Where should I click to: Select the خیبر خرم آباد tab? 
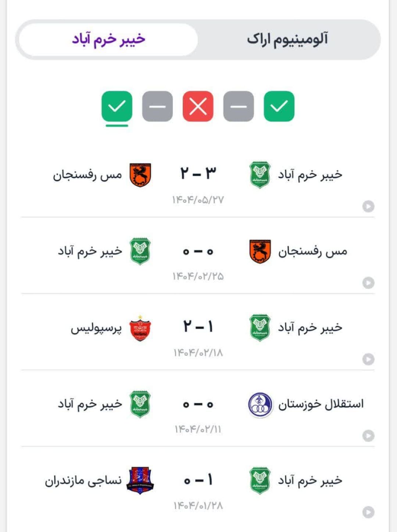(x=108, y=39)
